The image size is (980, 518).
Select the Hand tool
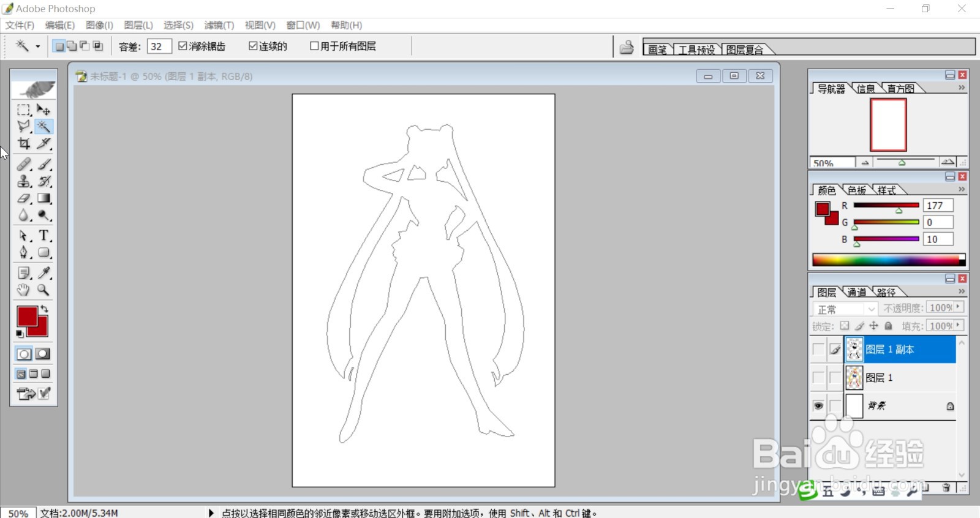click(x=24, y=290)
